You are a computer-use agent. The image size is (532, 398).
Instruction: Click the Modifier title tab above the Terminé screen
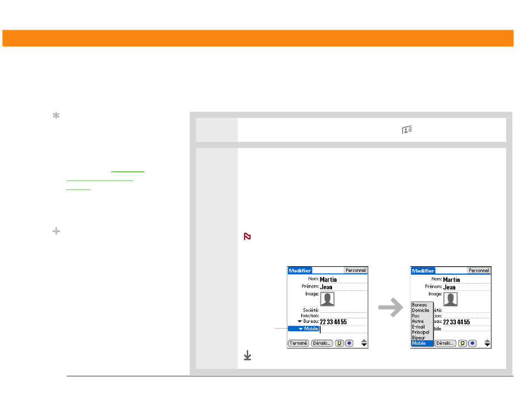coord(300,271)
